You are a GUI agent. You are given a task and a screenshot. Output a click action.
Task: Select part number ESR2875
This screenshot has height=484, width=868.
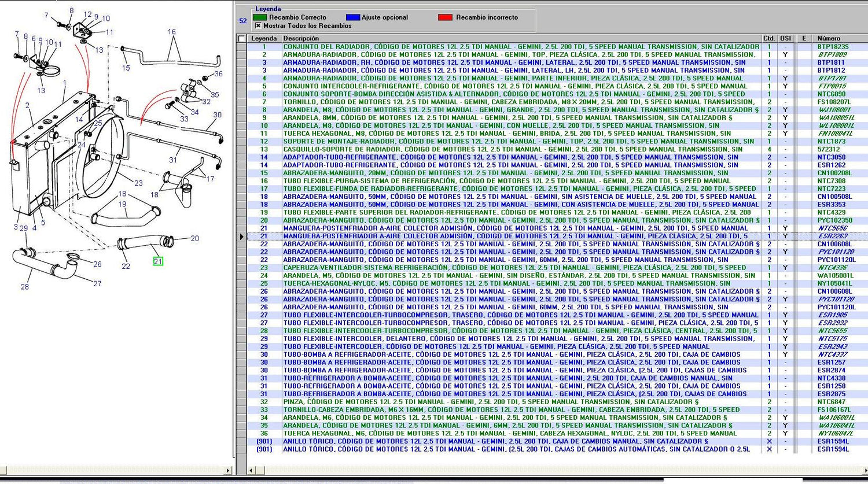point(832,394)
